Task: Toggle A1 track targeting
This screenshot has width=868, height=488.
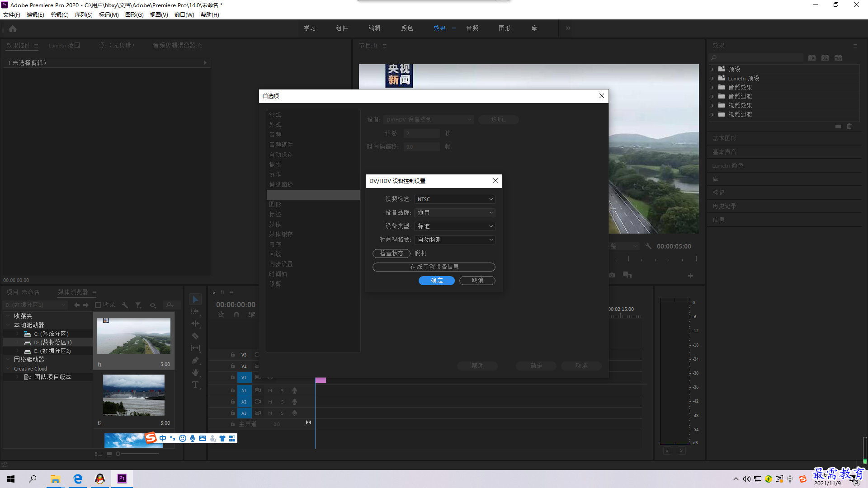Action: click(x=244, y=390)
